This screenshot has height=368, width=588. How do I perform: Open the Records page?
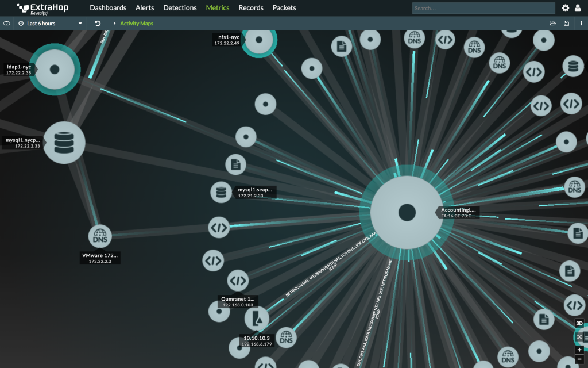tap(251, 7)
